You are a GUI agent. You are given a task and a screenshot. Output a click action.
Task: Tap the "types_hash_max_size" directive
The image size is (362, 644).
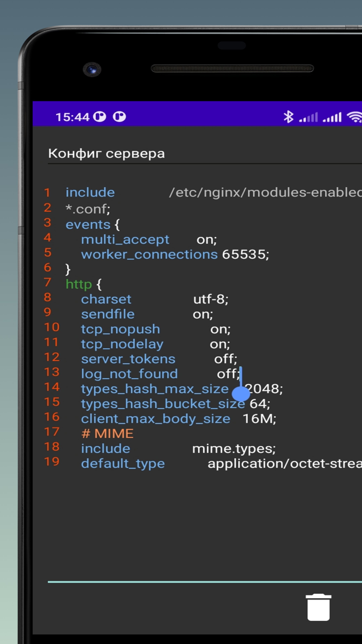[155, 389]
